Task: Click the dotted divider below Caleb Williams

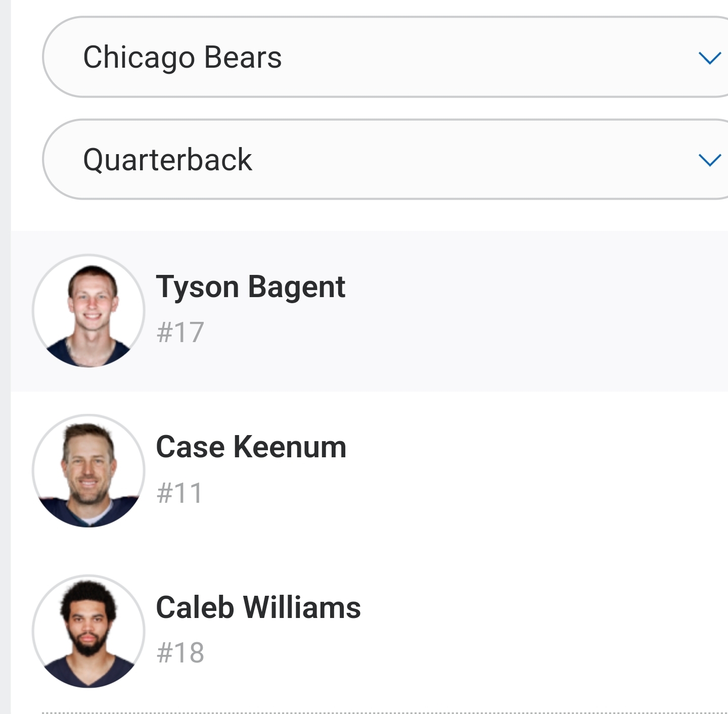Action: (x=384, y=712)
